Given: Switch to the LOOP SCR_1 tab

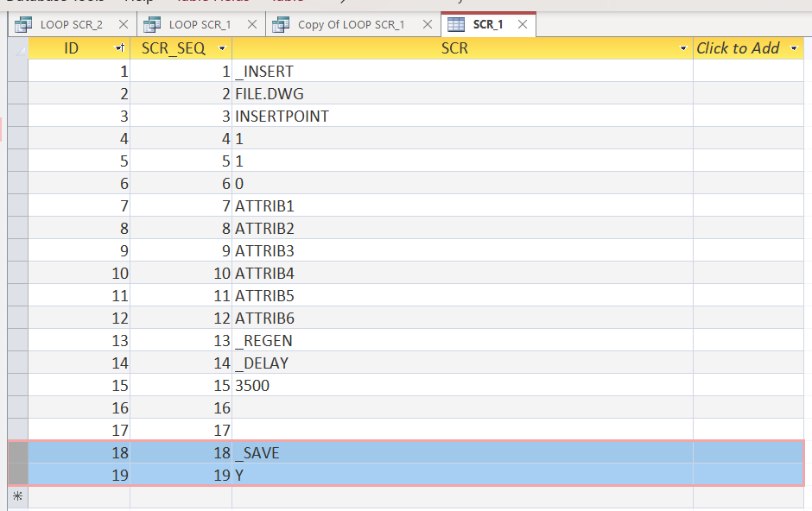Looking at the screenshot, I should (x=200, y=24).
